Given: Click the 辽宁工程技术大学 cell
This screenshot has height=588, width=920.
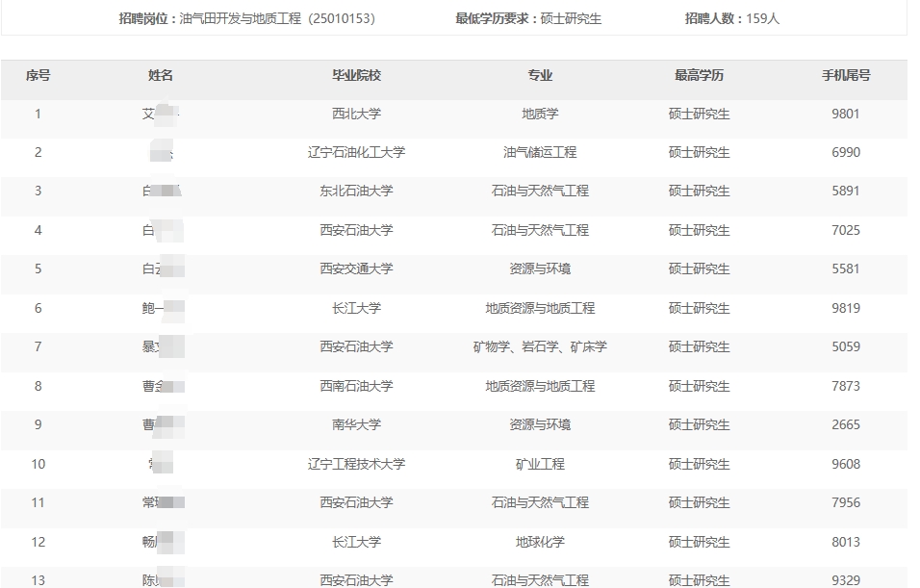Looking at the screenshot, I should click(x=356, y=464).
